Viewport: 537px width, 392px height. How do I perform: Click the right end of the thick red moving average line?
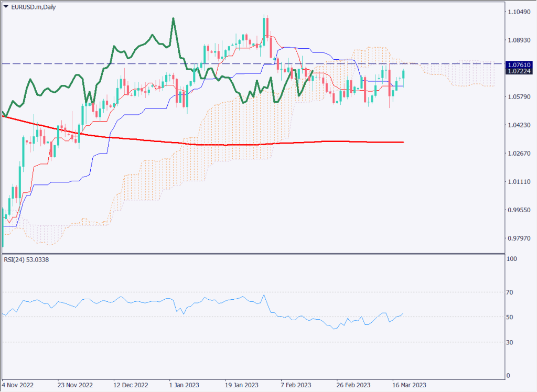coord(402,142)
